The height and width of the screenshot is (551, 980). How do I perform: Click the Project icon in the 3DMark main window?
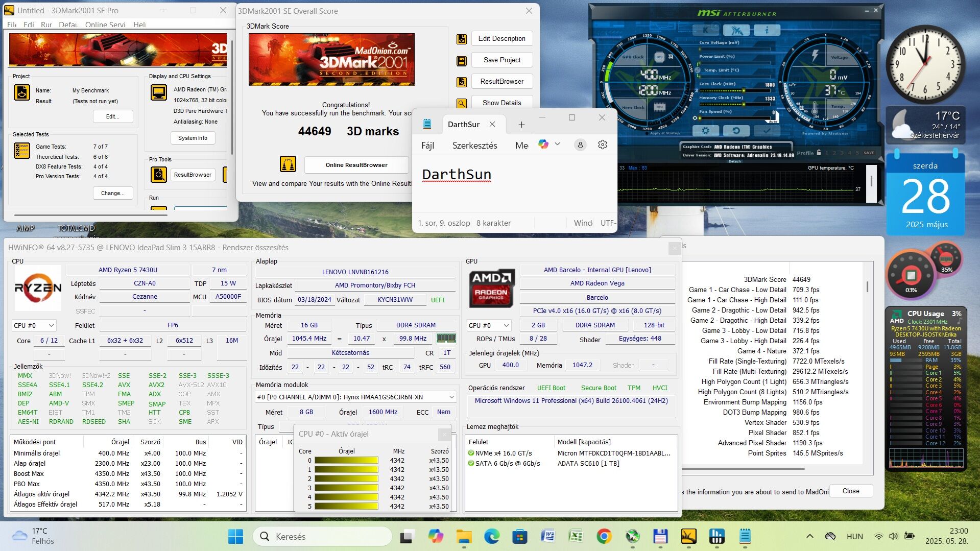click(22, 92)
